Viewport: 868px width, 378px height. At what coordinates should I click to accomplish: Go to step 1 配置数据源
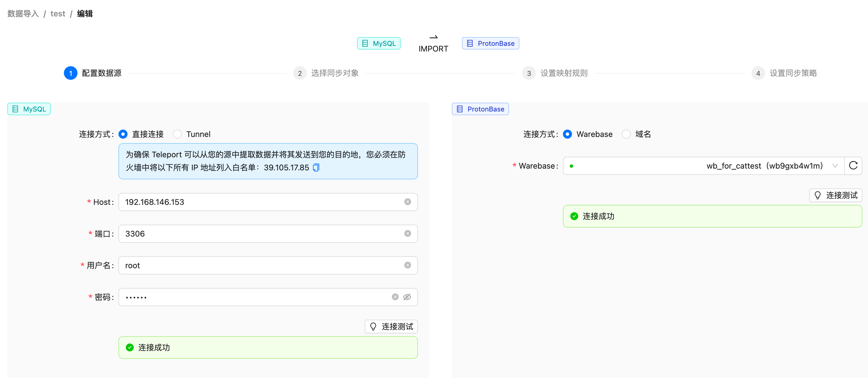(x=93, y=73)
